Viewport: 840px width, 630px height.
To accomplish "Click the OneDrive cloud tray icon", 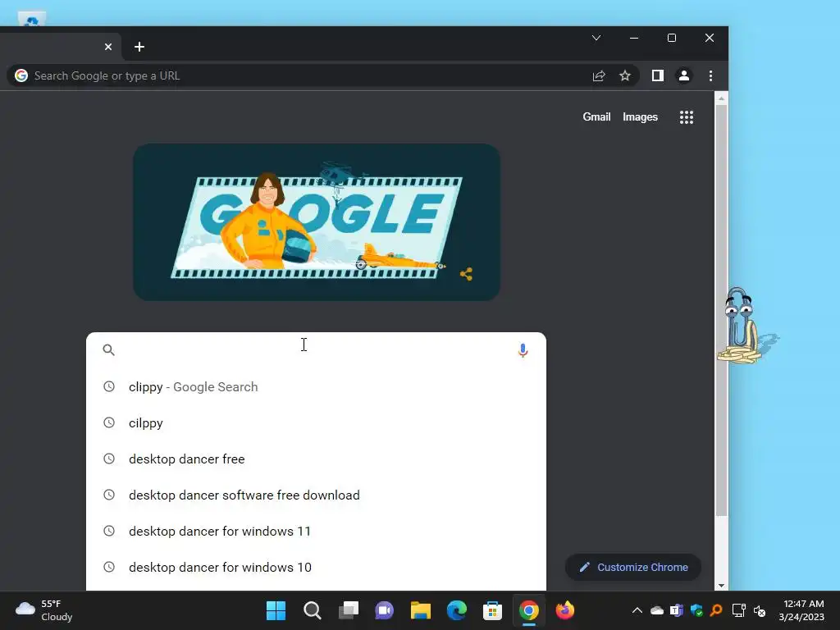I will (657, 610).
